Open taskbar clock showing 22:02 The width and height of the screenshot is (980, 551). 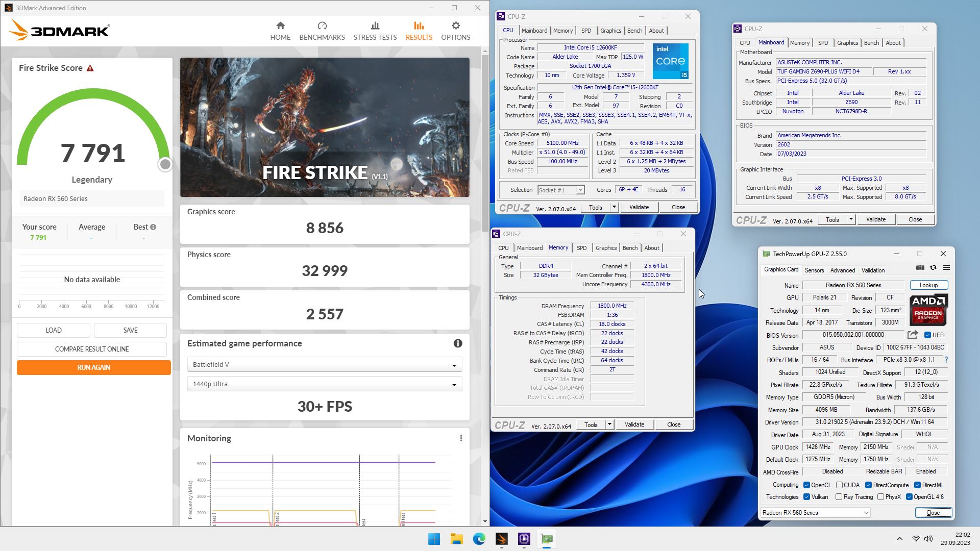point(955,539)
